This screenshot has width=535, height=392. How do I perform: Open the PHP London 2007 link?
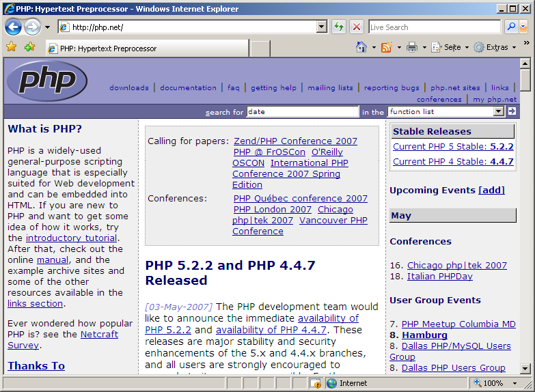click(272, 209)
